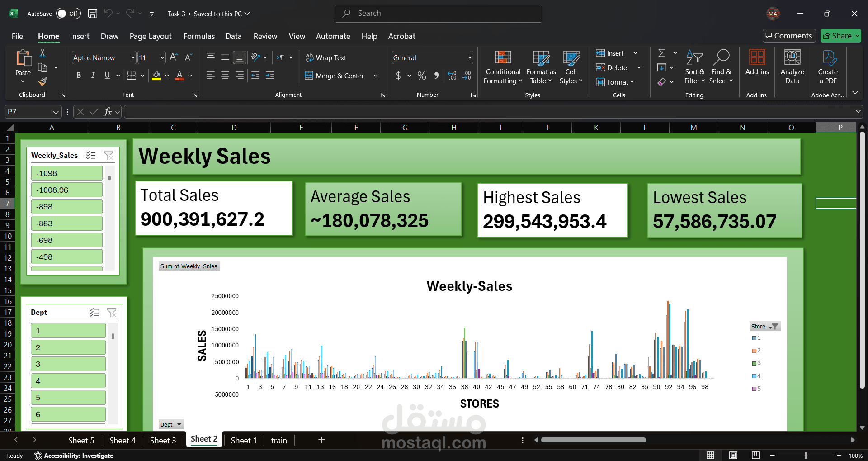Open the Formulas ribbon tab

coord(199,36)
